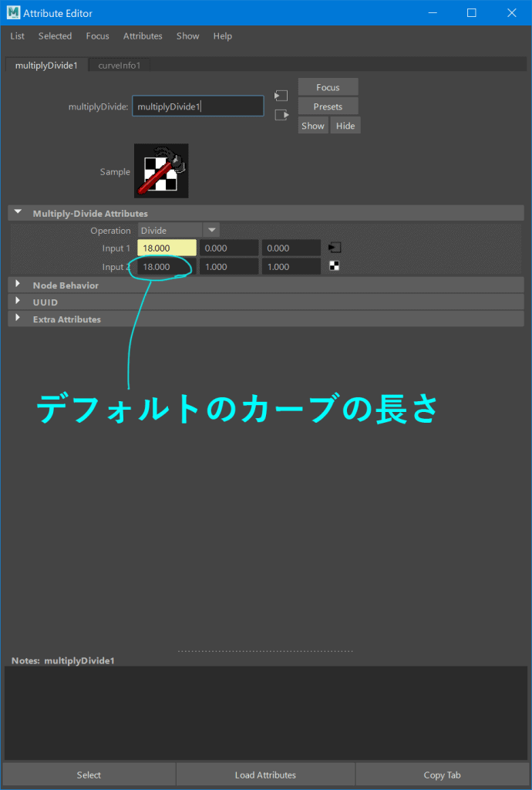Click the Show button near Presets
The image size is (532, 790).
pyautogui.click(x=313, y=126)
